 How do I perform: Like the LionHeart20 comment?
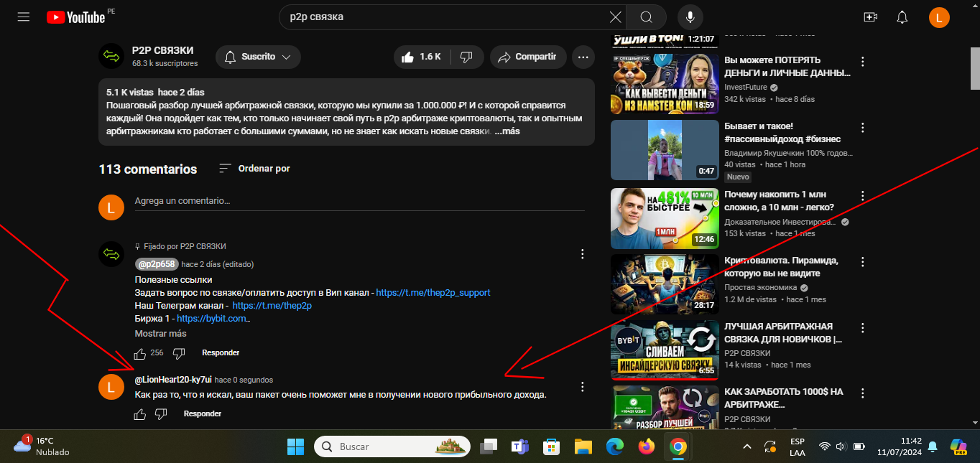click(x=140, y=414)
